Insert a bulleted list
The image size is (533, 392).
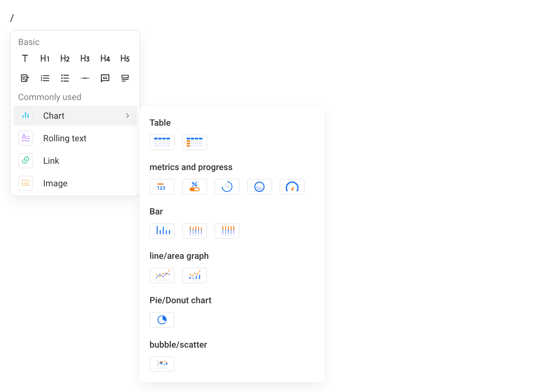tap(65, 78)
